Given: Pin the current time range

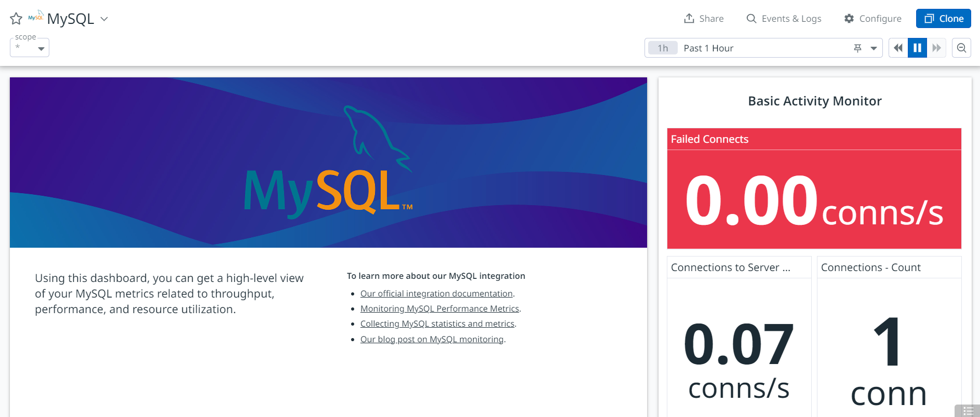Looking at the screenshot, I should (x=857, y=48).
